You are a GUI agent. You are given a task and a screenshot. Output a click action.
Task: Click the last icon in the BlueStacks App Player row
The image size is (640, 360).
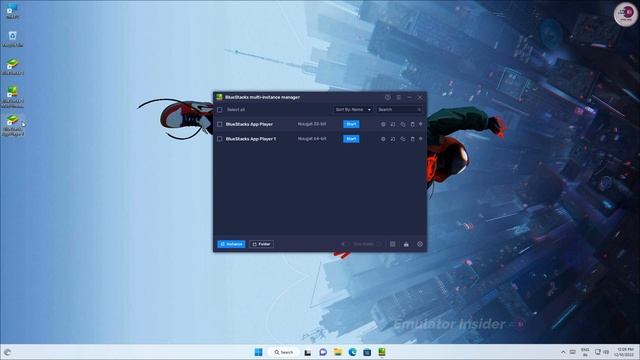(x=420, y=124)
